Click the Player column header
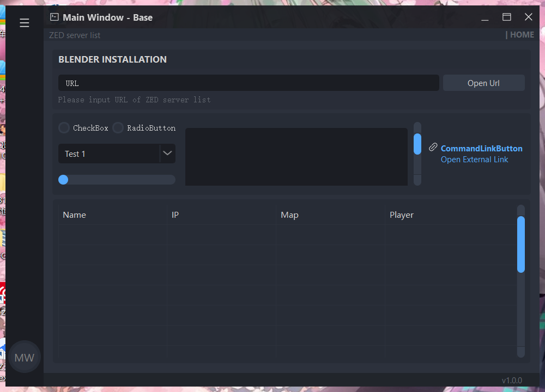Image resolution: width=545 pixels, height=392 pixels. pyautogui.click(x=402, y=215)
